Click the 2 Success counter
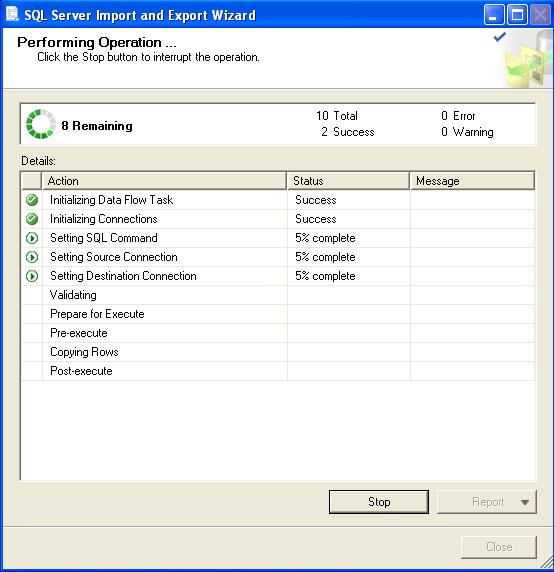 [x=348, y=132]
